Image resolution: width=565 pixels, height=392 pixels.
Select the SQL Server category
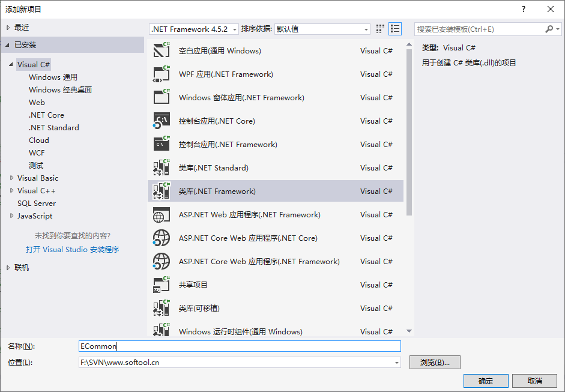(x=37, y=204)
